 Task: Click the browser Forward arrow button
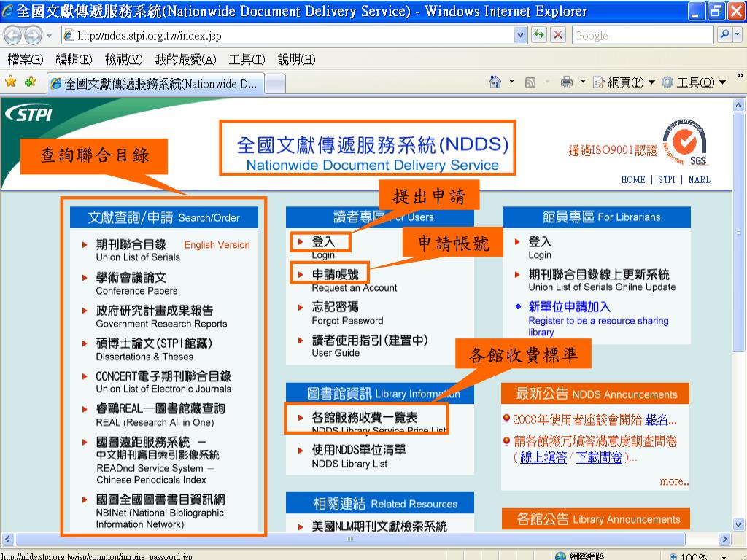(33, 35)
